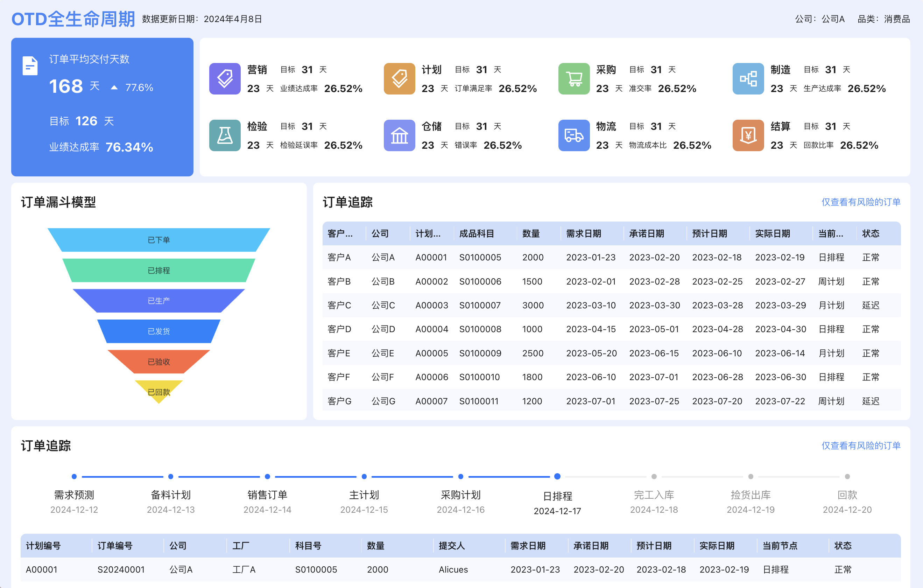Click the green 采购 shopping cart icon
This screenshot has height=588, width=923.
point(573,79)
